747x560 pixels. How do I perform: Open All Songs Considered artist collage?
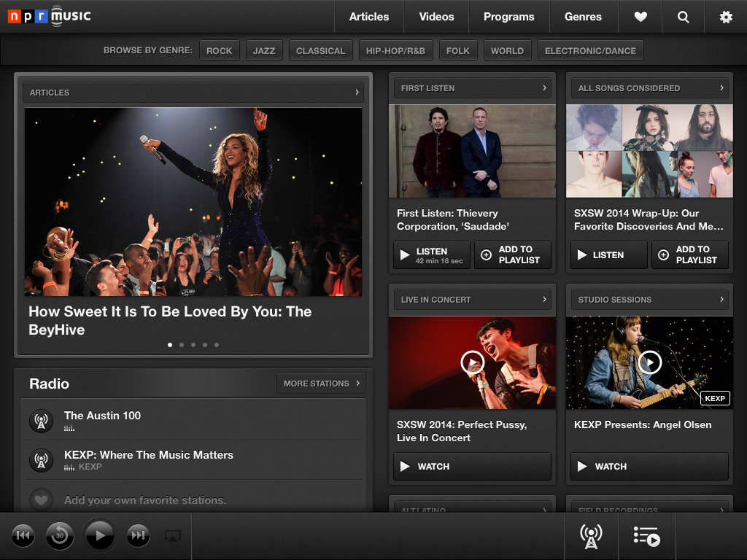point(649,151)
